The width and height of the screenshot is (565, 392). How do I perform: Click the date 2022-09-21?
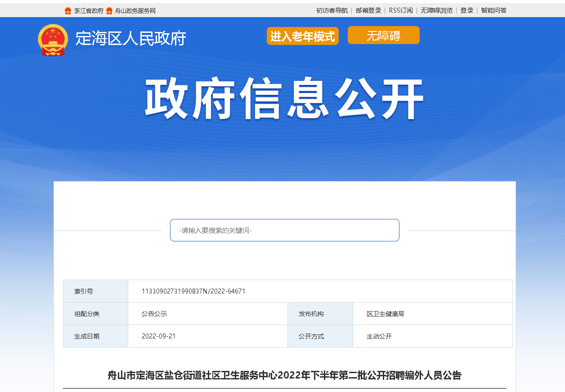click(x=158, y=336)
